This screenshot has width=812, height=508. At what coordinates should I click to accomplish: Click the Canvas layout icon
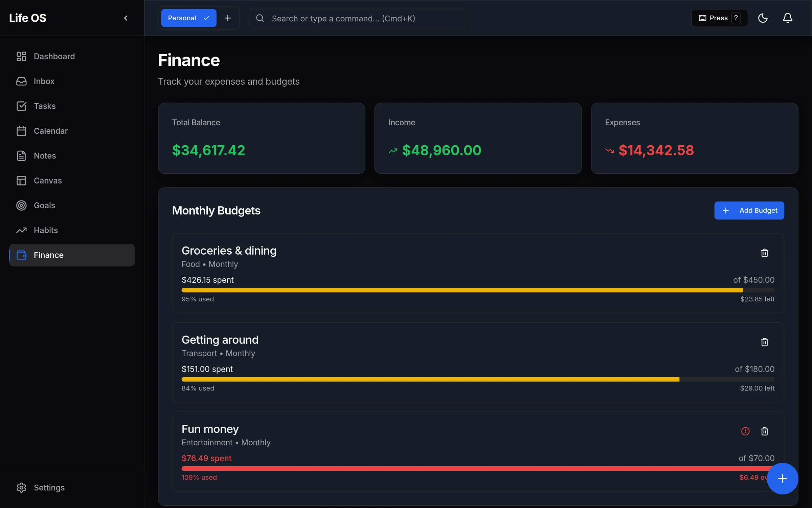pyautogui.click(x=21, y=181)
